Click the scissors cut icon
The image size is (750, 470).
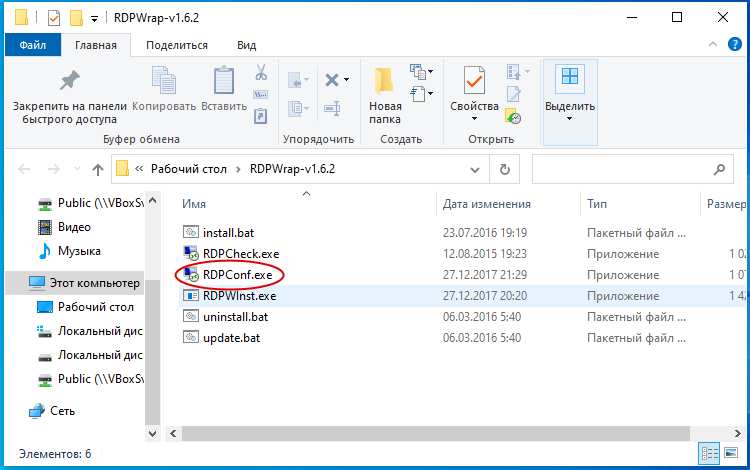click(x=261, y=72)
